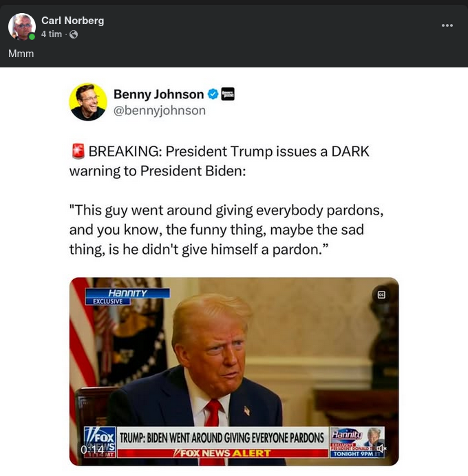Image resolution: width=468 pixels, height=476 pixels.
Task: Unmute the video with speaker icon
Action: pyautogui.click(x=381, y=448)
